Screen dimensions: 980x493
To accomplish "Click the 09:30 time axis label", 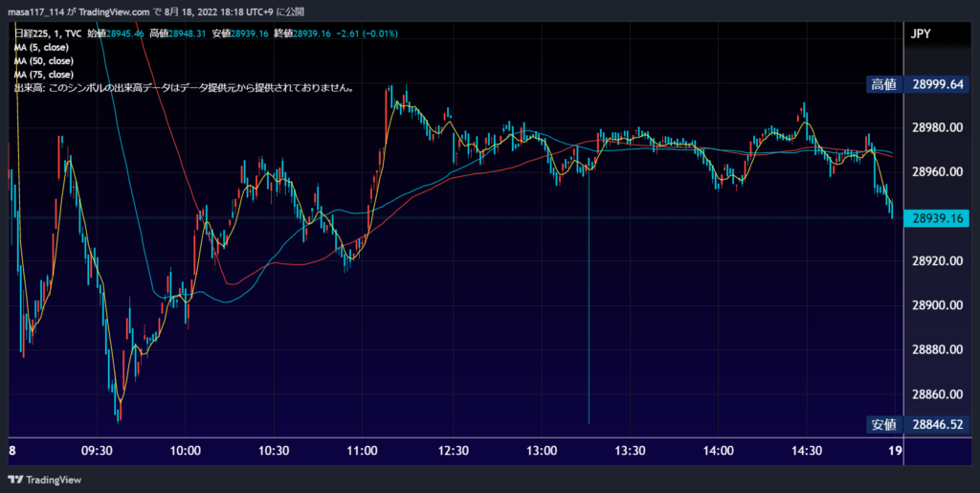I will [97, 451].
